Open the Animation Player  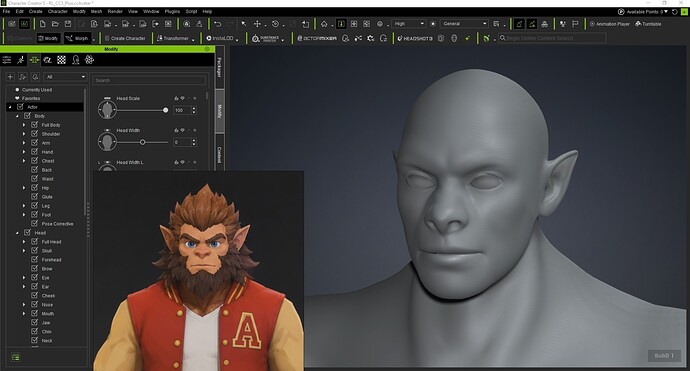point(609,24)
